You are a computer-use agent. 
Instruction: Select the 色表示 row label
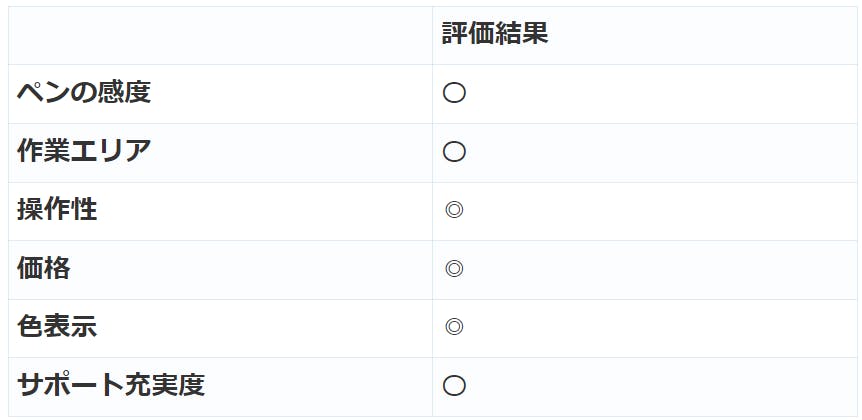57,327
